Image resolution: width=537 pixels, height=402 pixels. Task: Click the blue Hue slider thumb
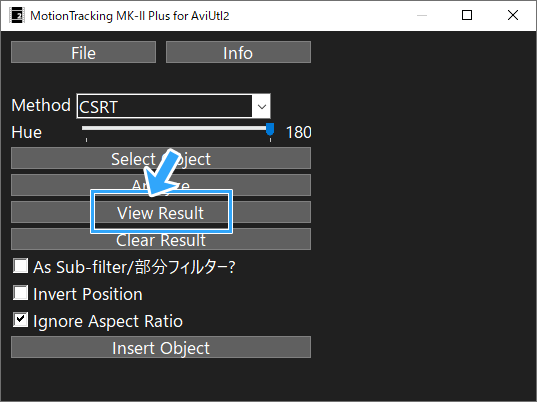(270, 130)
